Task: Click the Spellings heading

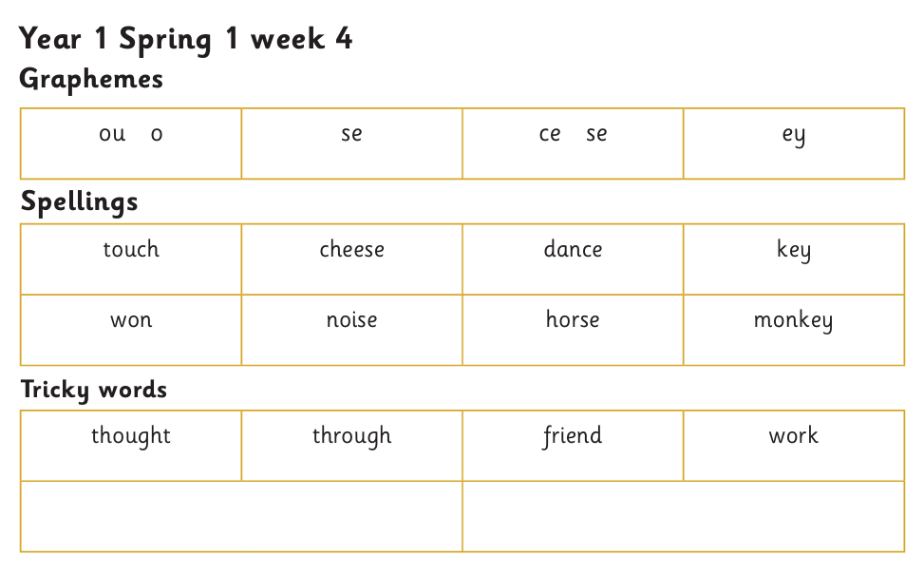Action: (x=79, y=202)
